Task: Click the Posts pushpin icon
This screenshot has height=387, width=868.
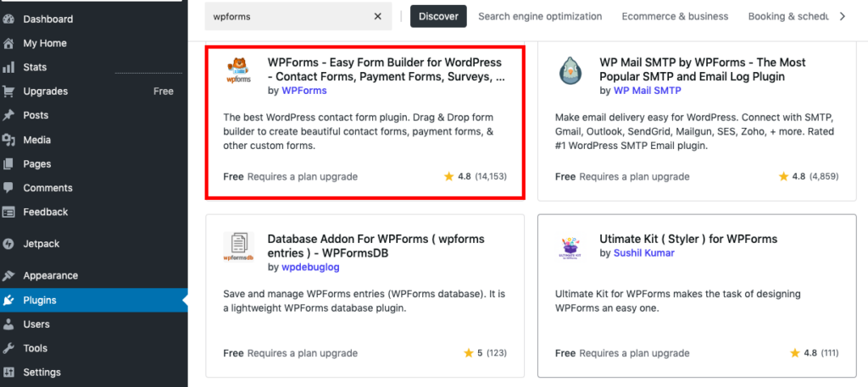Action: pos(8,115)
